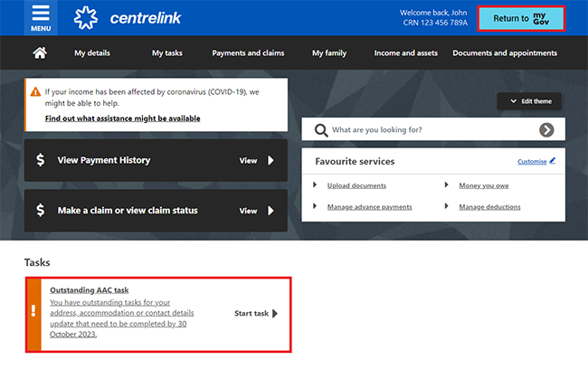Open the Upload documents link
Screen dimensions: 588x379
click(x=356, y=185)
